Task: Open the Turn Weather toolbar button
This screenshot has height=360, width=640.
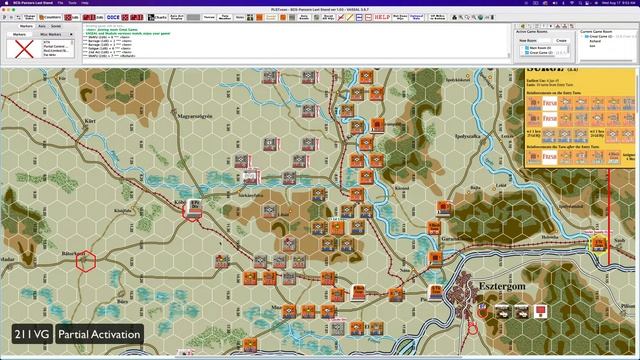Action: (224, 17)
